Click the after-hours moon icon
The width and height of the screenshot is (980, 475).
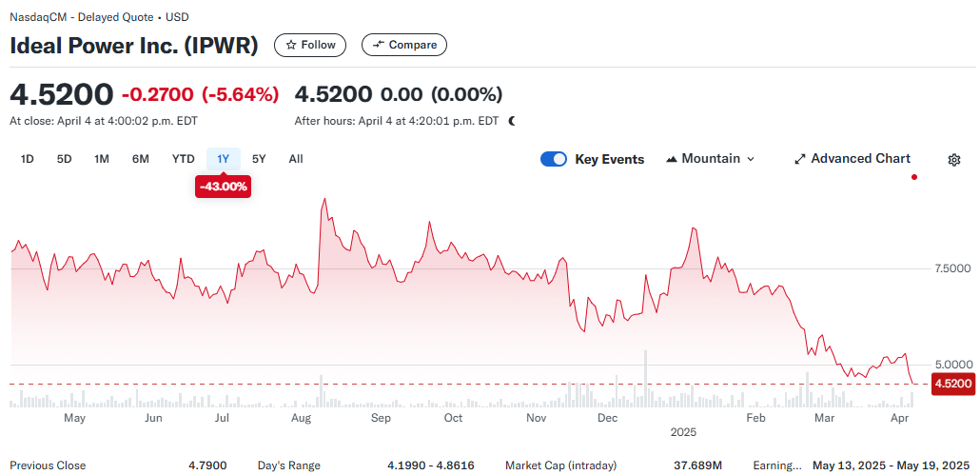(512, 121)
